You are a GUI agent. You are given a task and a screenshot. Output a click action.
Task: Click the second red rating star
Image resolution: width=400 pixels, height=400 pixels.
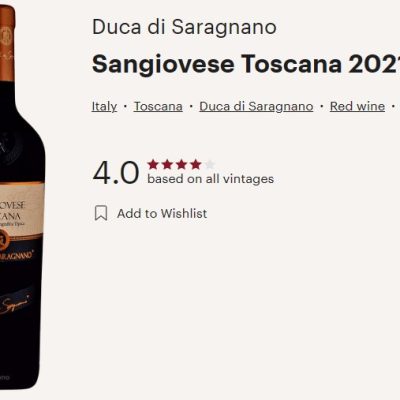[167, 164]
